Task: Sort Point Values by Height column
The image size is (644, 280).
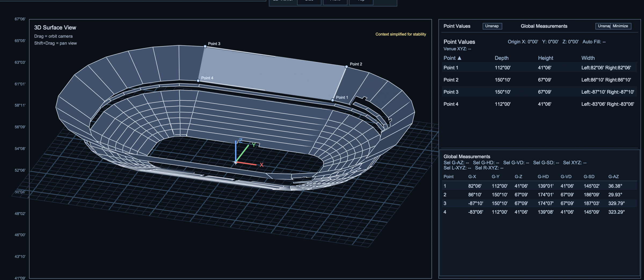Action: [x=545, y=58]
